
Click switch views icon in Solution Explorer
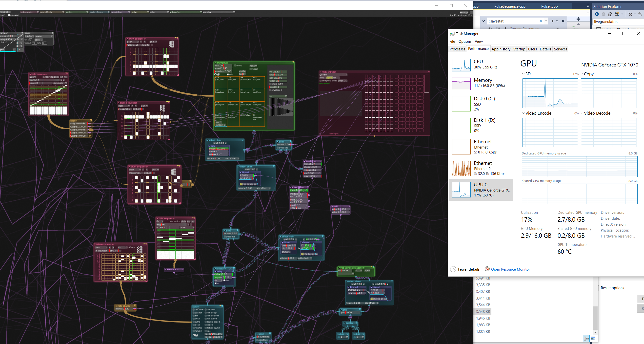click(x=617, y=14)
